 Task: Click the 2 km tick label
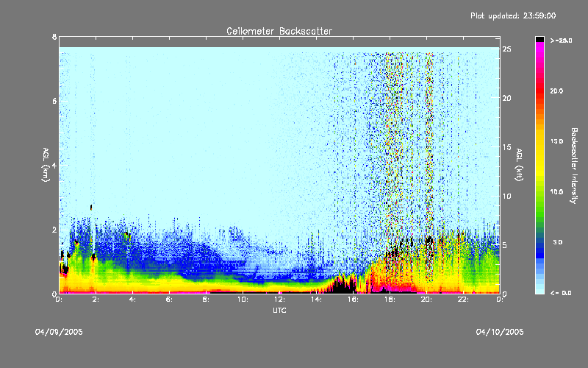click(x=54, y=230)
